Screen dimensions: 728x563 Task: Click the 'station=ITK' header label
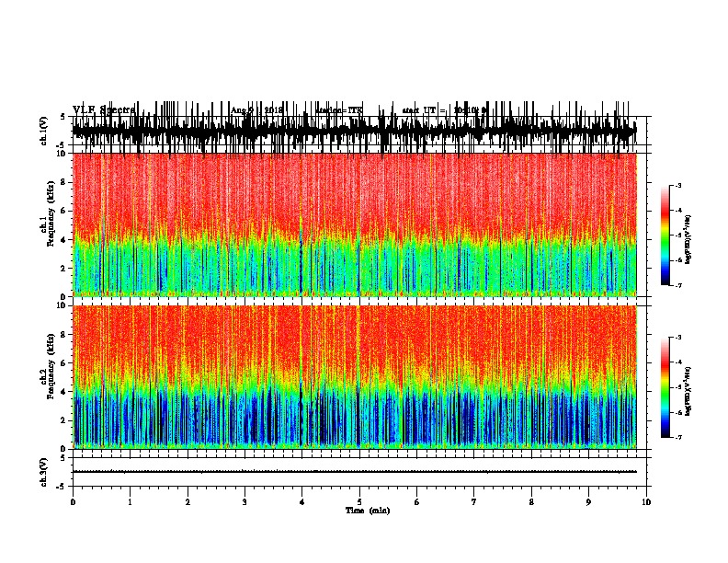[339, 110]
